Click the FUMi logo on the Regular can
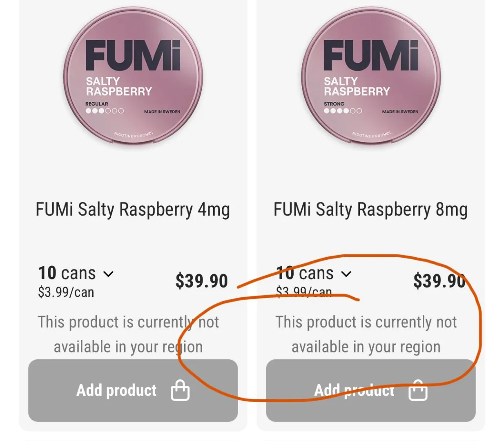504x441 pixels. click(133, 56)
